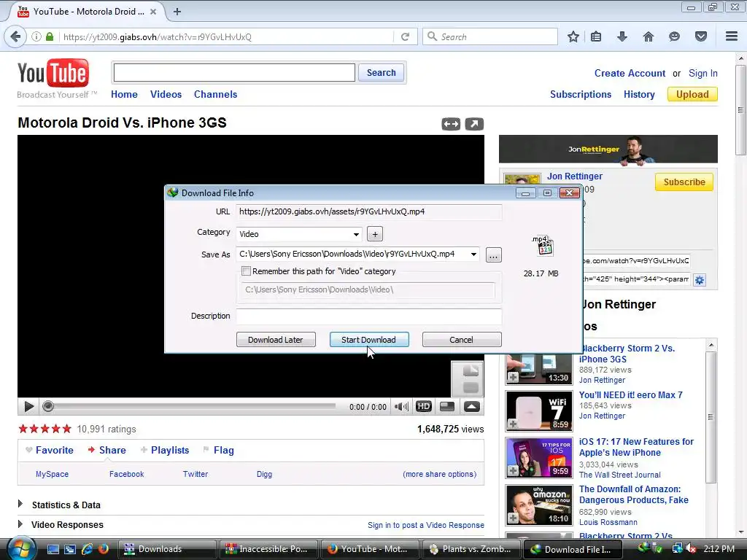This screenshot has width=747, height=560.
Task: Open the Firefox hamburger menu
Action: (732, 36)
